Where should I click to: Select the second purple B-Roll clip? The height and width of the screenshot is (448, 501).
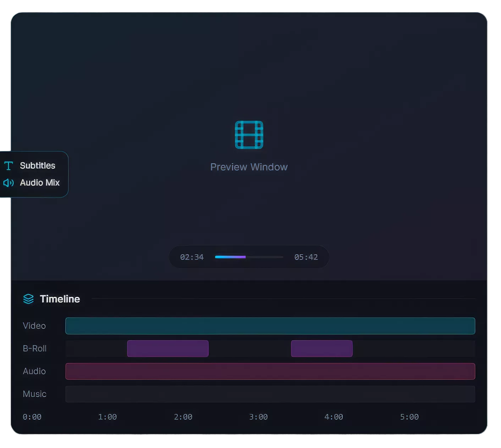(321, 349)
